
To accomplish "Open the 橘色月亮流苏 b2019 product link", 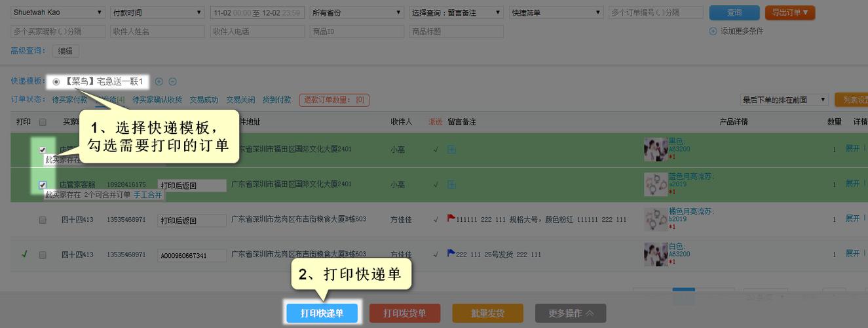I will [x=690, y=215].
